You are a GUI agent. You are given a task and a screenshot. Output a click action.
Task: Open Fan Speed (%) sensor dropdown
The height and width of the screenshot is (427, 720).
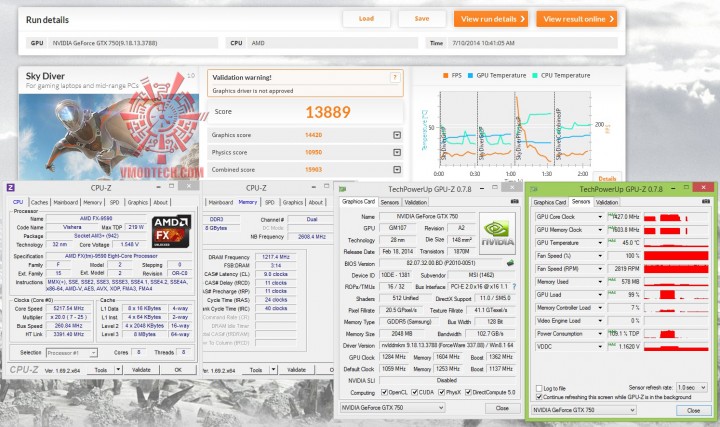pyautogui.click(x=600, y=256)
